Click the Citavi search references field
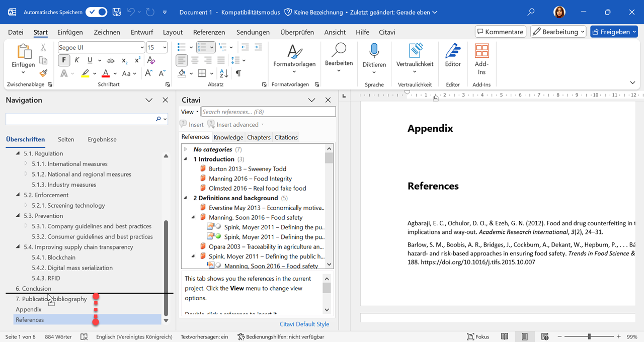 click(268, 112)
